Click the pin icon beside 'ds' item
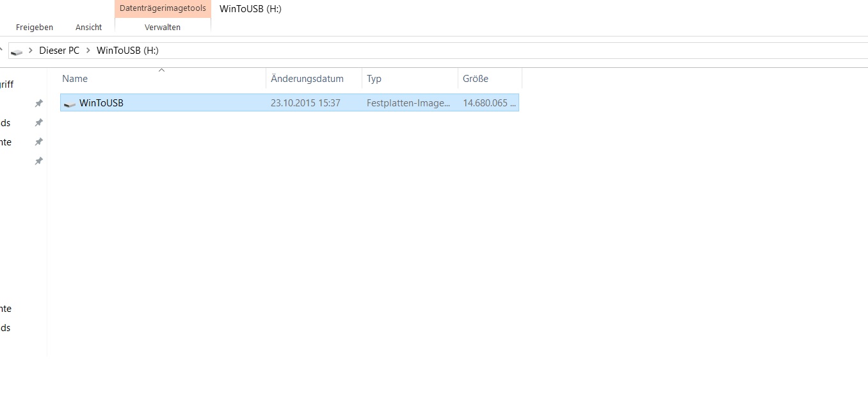This screenshot has width=868, height=415. pos(38,122)
